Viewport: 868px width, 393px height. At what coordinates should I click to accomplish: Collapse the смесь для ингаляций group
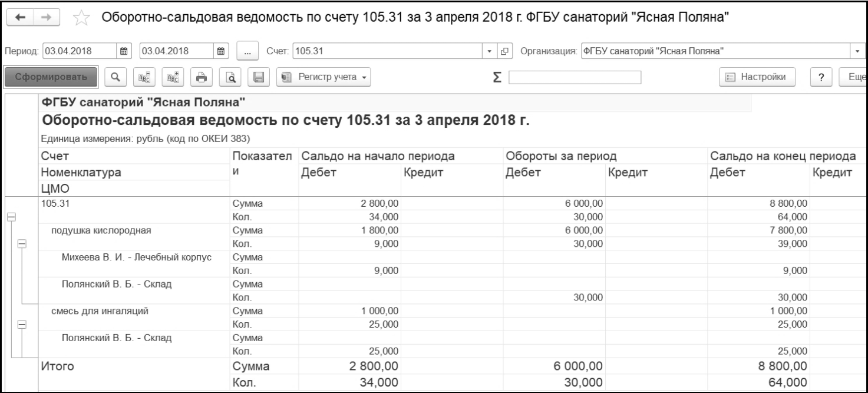coord(22,324)
